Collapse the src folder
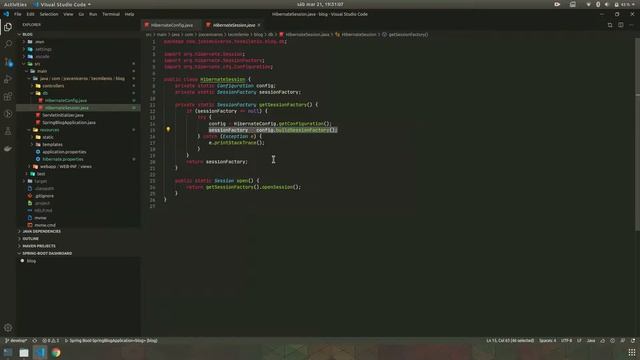This screenshot has width=640, height=360. pyautogui.click(x=78, y=64)
